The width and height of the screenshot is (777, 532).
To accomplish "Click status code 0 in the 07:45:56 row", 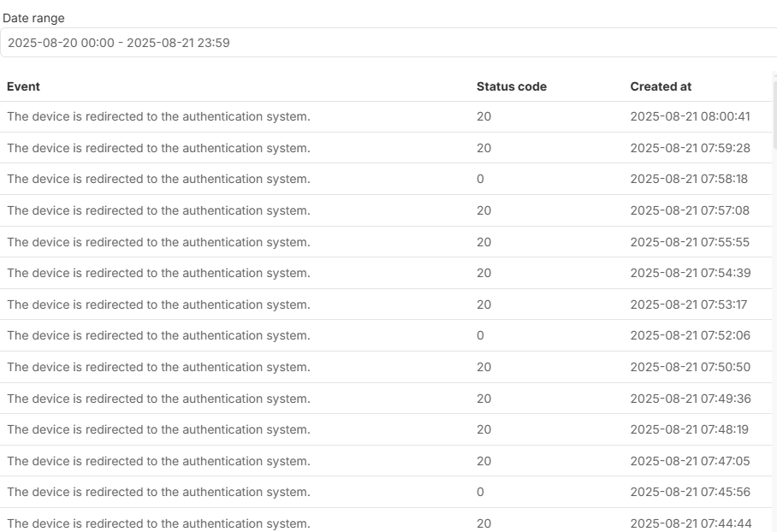I will [x=480, y=493].
